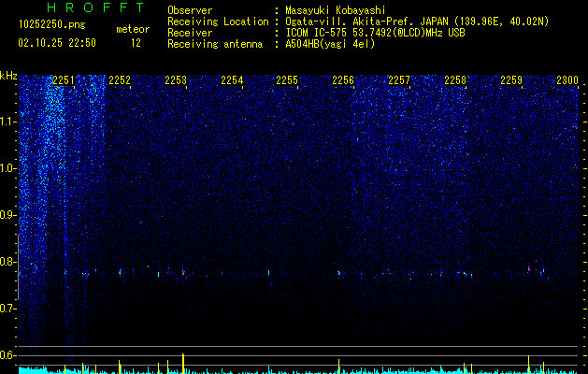
Task: Select the filename 10252250.png
Action: tap(52, 25)
